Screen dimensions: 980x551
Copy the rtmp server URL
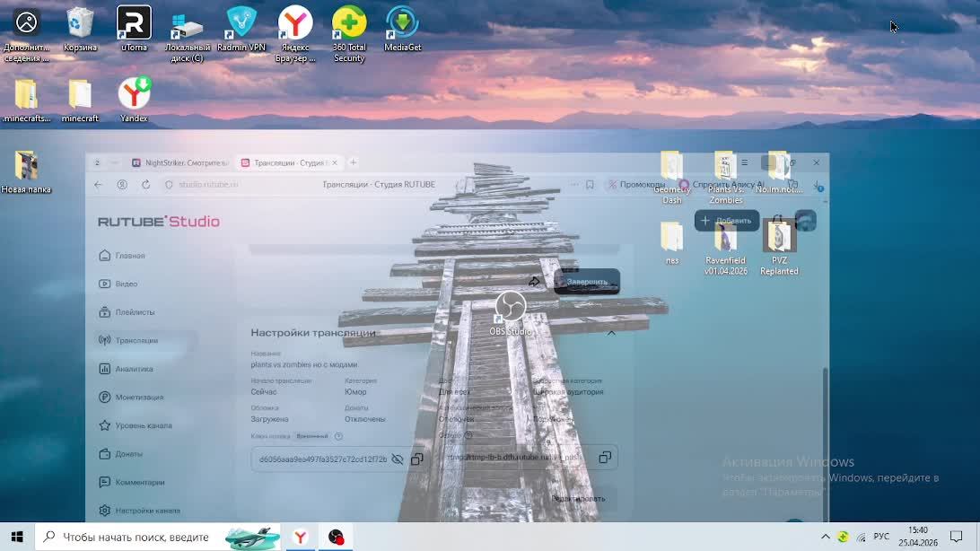coord(605,458)
